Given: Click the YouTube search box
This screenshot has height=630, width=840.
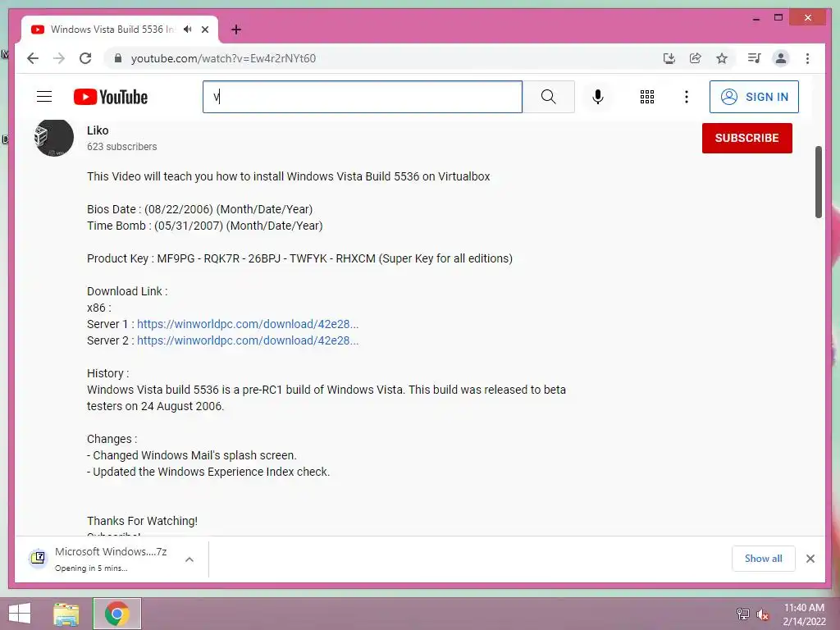Looking at the screenshot, I should [362, 97].
